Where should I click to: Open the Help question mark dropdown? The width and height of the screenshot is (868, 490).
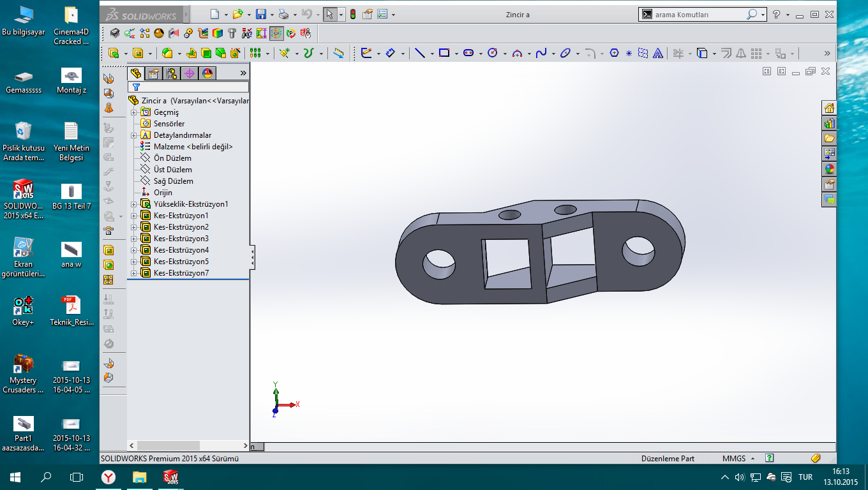point(788,14)
